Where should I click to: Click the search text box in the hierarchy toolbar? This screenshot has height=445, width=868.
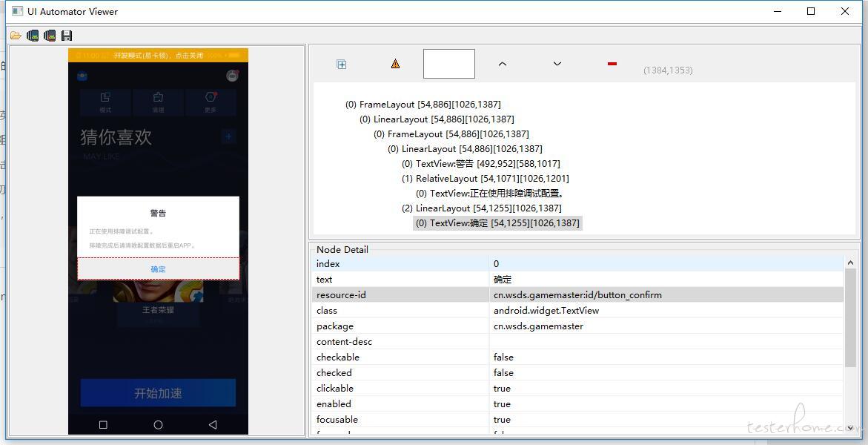(x=449, y=64)
